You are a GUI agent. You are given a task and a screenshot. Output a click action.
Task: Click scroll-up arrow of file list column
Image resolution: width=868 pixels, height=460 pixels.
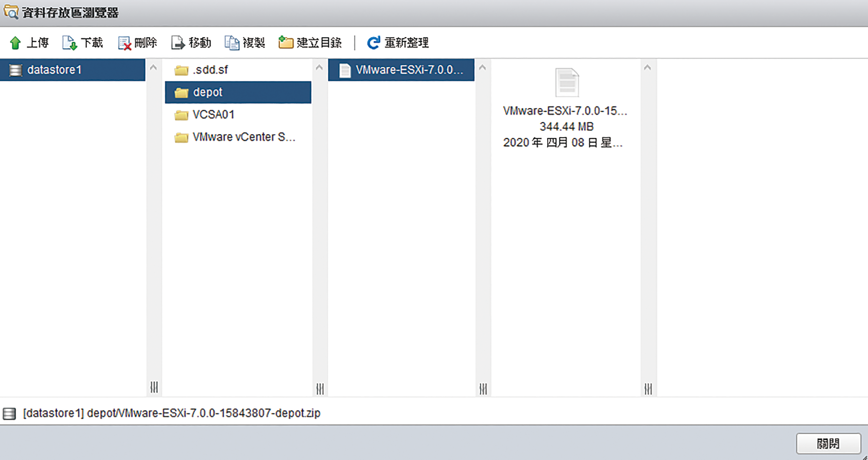point(482,67)
